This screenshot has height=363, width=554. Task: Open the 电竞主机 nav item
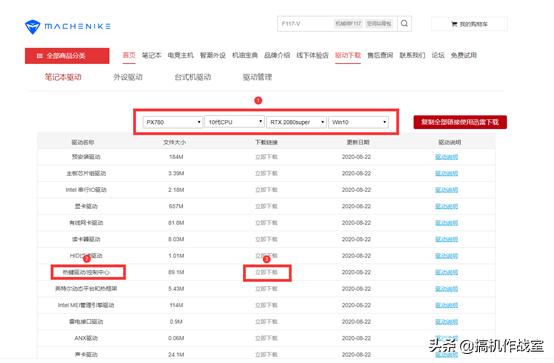(181, 55)
